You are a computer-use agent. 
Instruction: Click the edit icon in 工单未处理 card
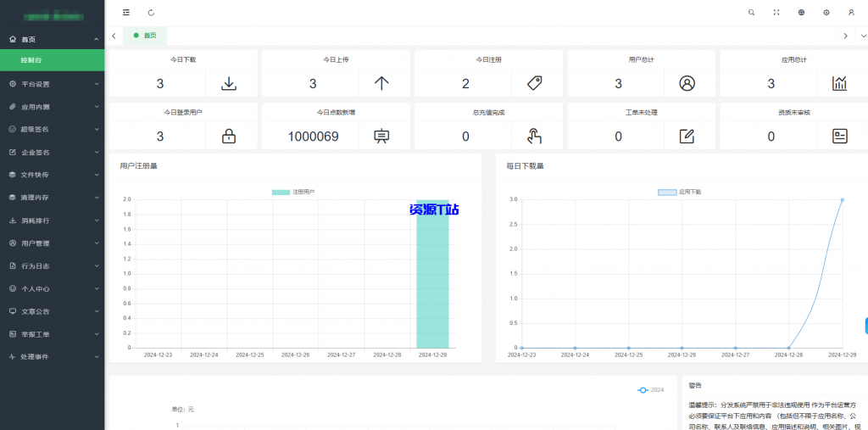(687, 136)
